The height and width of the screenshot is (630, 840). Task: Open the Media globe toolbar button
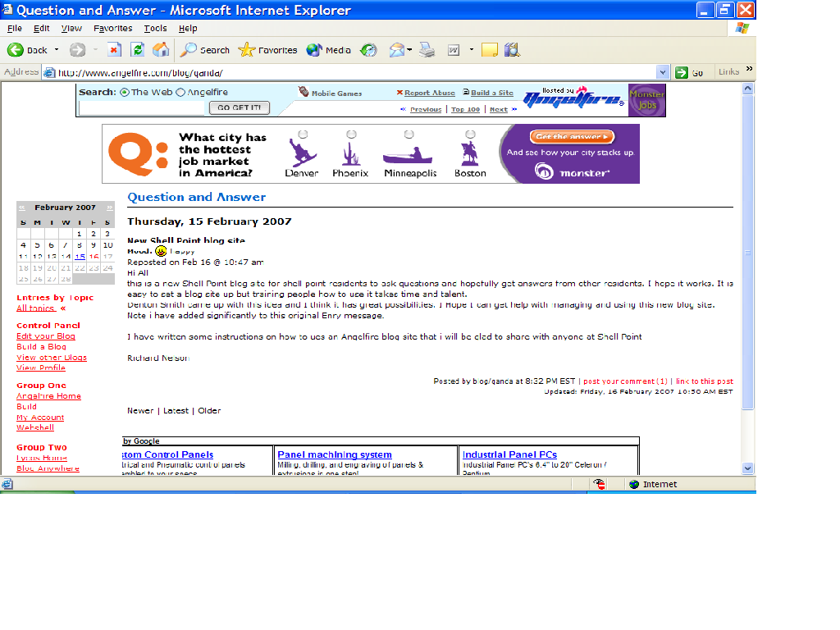[328, 50]
